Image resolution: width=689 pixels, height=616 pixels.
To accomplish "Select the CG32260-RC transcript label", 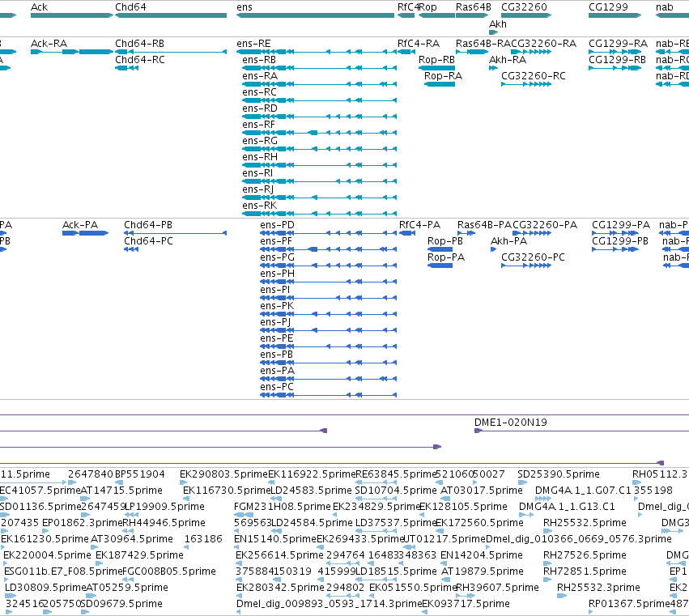I will click(x=534, y=76).
